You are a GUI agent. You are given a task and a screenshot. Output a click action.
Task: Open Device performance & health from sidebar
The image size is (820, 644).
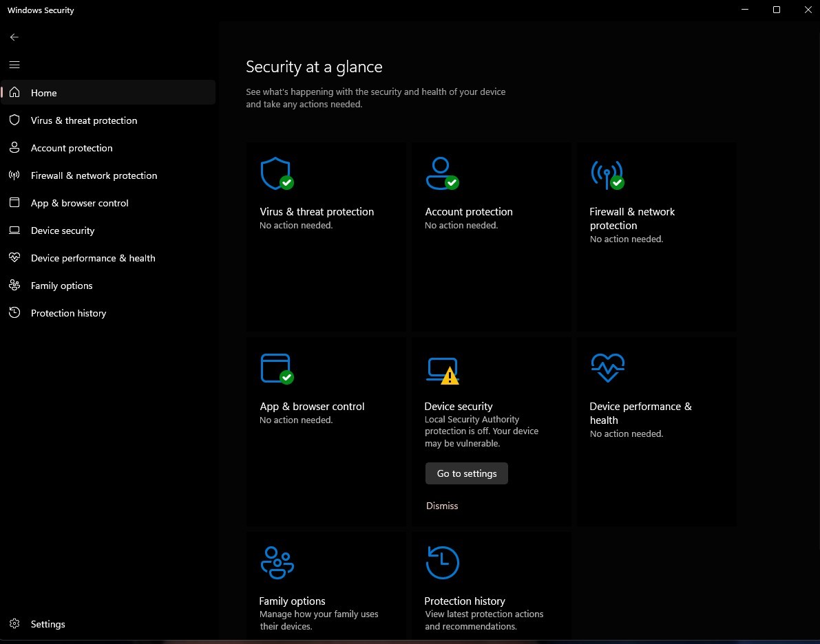pos(108,258)
